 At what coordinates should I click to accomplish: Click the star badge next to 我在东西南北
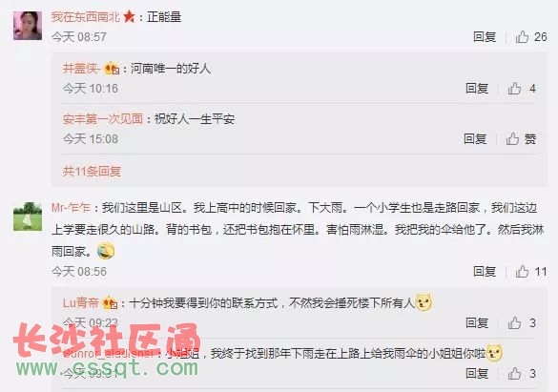tap(129, 16)
